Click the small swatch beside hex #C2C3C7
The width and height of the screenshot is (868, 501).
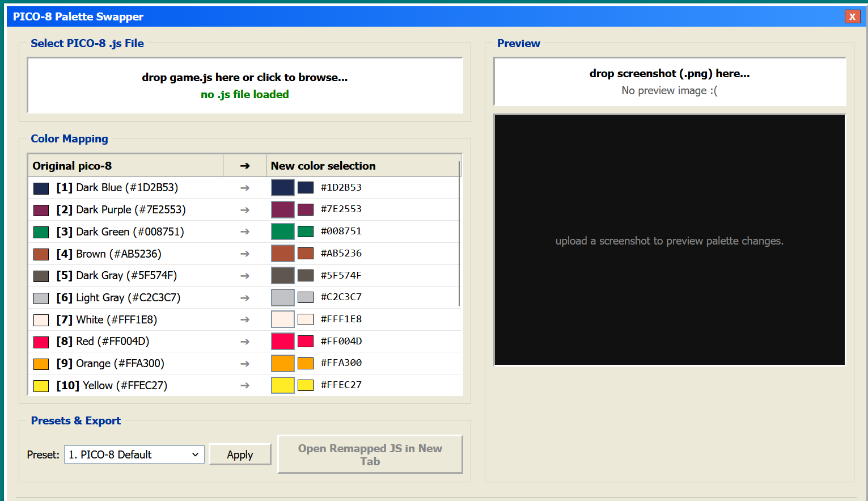306,297
